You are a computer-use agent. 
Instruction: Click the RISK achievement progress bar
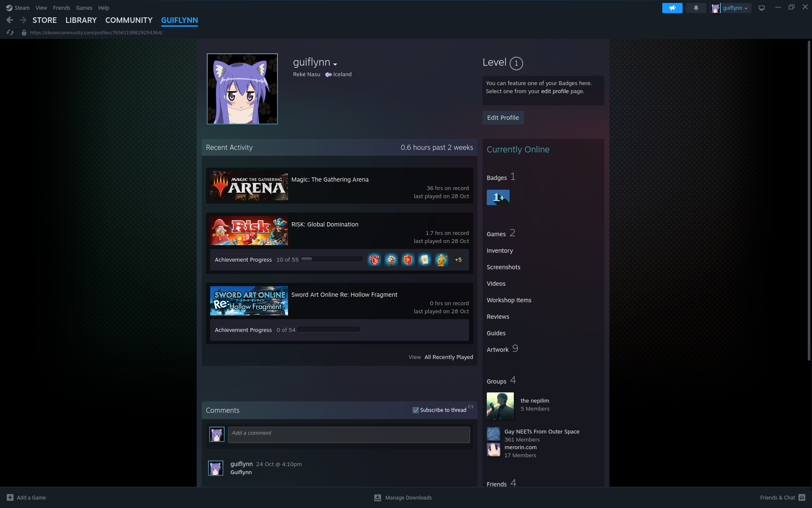tap(332, 260)
